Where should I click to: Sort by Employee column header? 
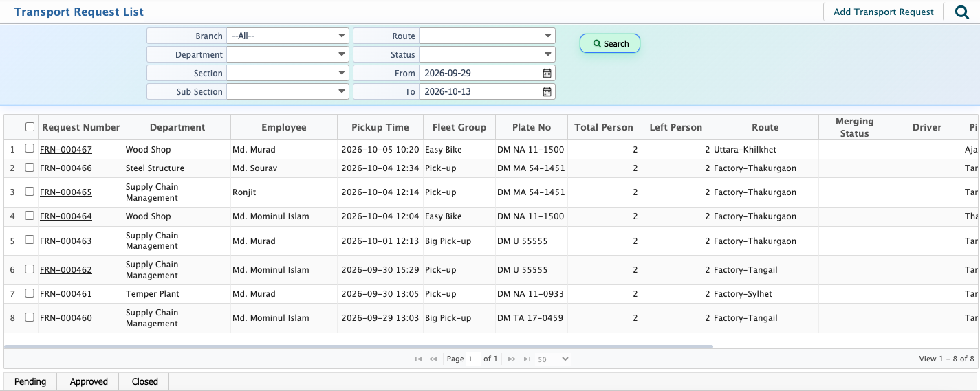click(284, 127)
